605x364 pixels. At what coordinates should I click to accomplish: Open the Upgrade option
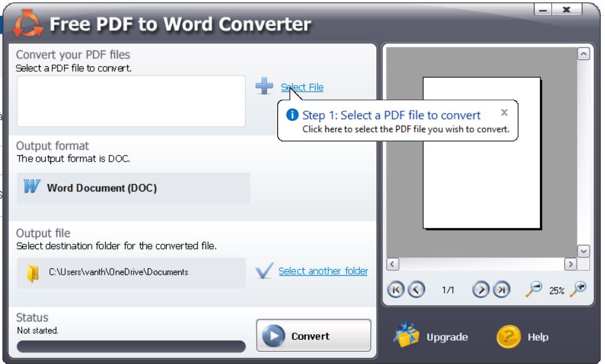[447, 337]
